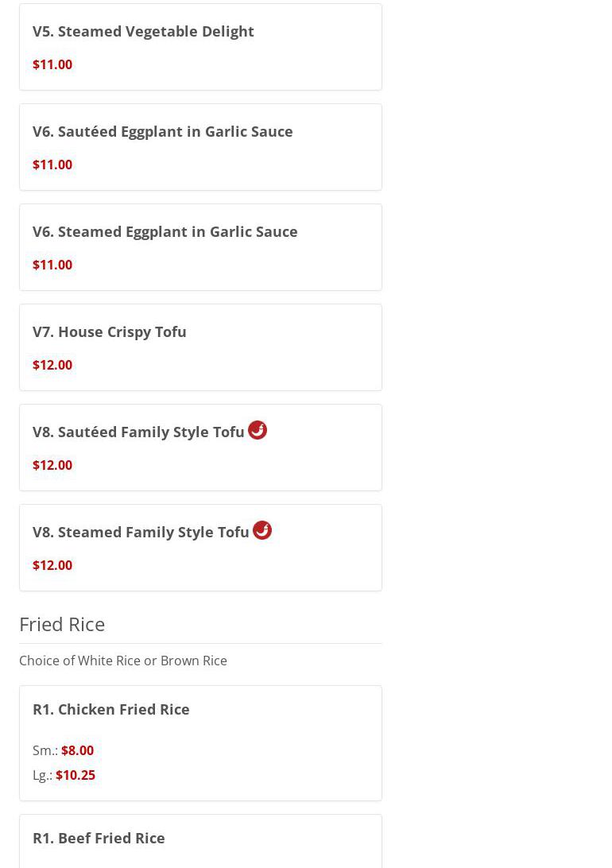Click $11.00 price under Sautéed Eggplant
Viewport: 612px width, 868px height.
click(52, 165)
